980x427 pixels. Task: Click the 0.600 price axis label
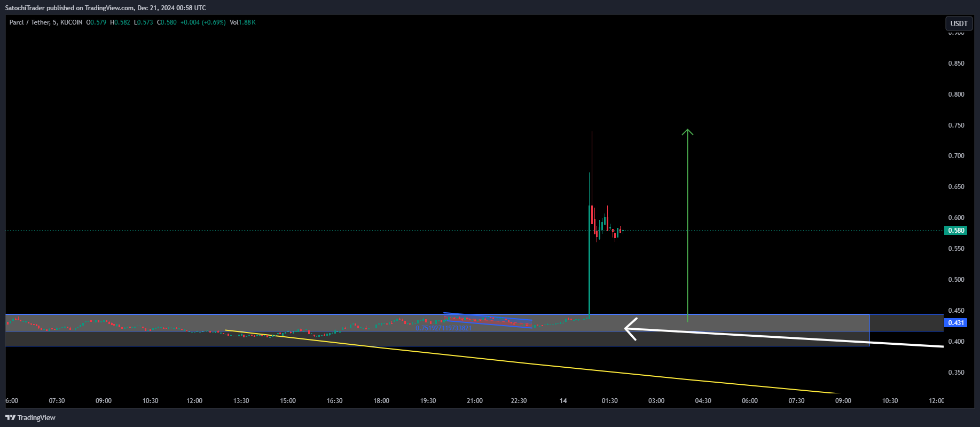tap(956, 218)
